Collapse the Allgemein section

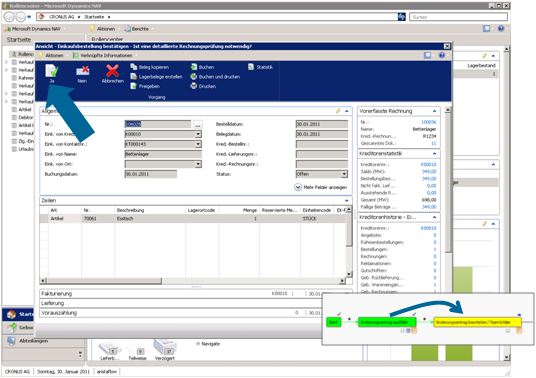(347, 111)
